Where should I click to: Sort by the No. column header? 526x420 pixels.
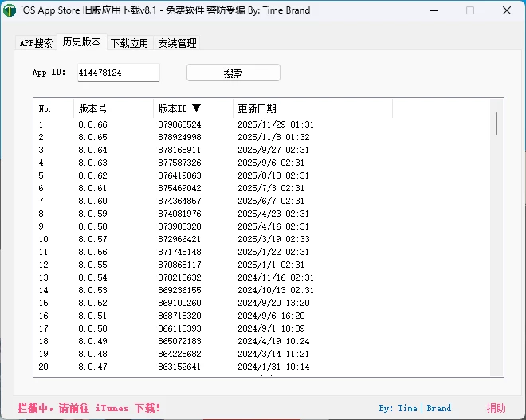pyautogui.click(x=53, y=108)
